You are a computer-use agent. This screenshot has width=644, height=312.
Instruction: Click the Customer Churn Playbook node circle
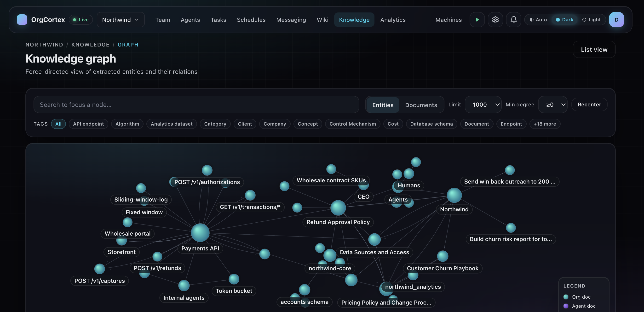[x=443, y=256]
